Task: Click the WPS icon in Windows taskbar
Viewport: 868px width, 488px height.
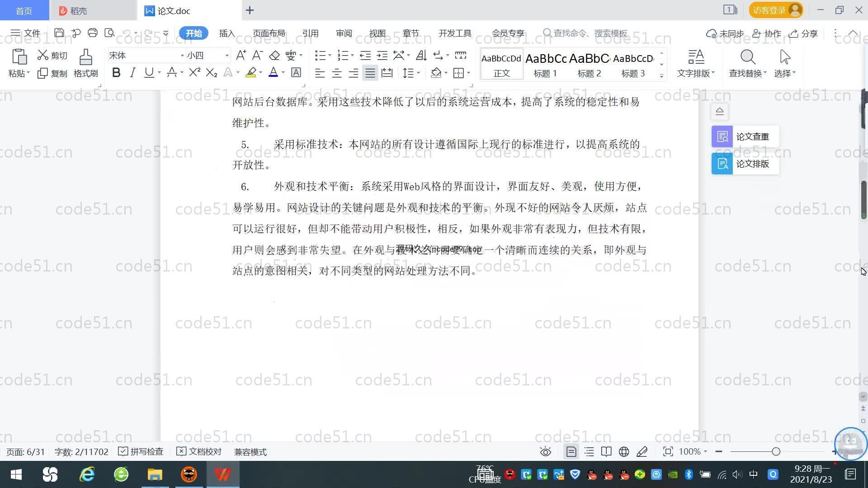Action: pos(222,474)
